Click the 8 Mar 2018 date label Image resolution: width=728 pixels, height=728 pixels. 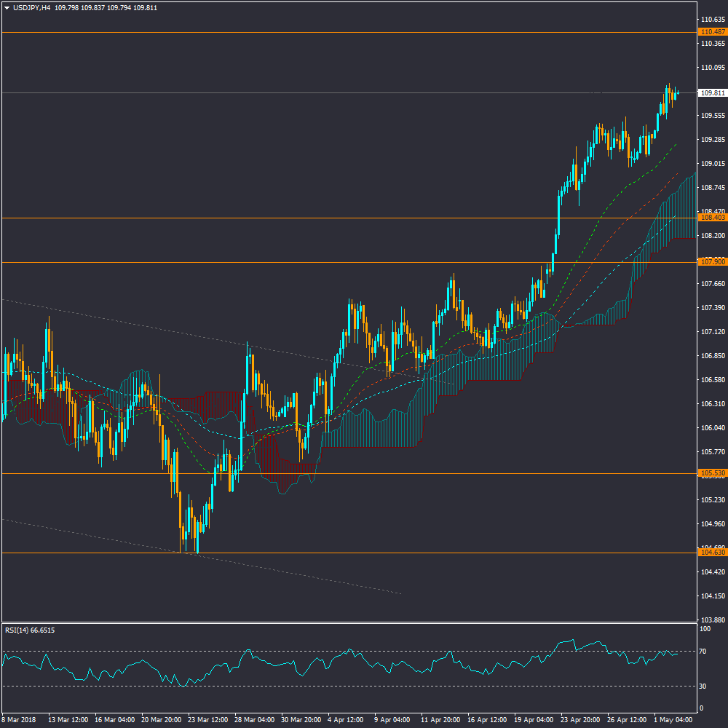tap(20, 719)
